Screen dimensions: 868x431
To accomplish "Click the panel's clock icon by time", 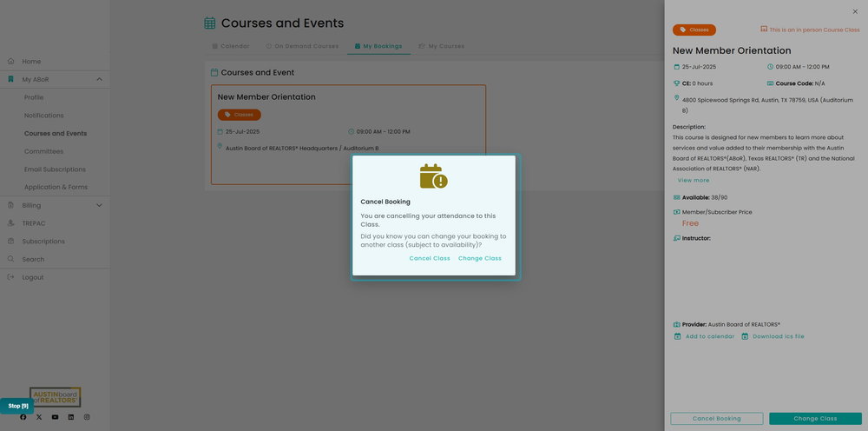I will pos(770,67).
